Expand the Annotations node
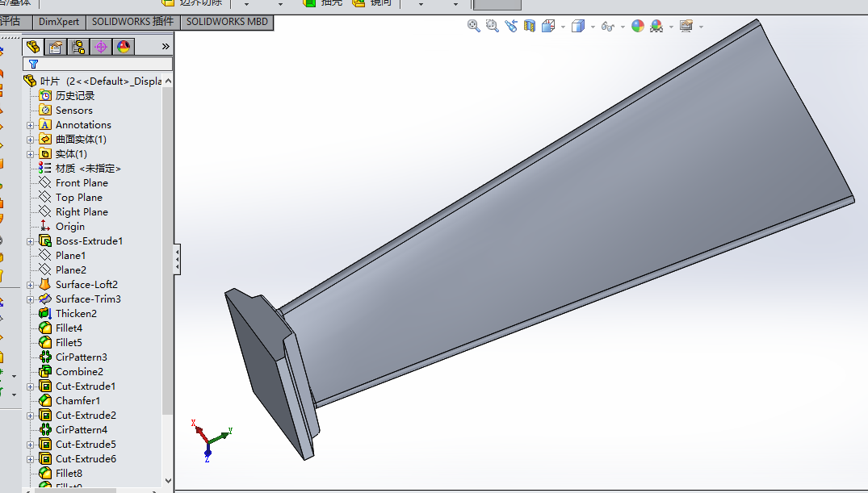 [31, 125]
